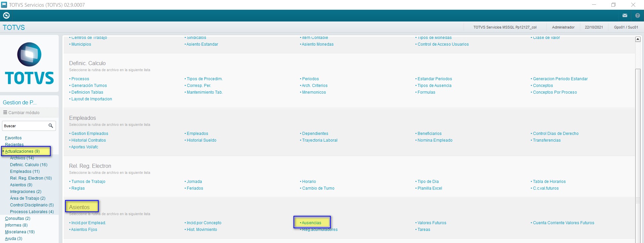Image resolution: width=644 pixels, height=243 pixels.
Task: Expand Ayuda (3) menu
Action: [13, 239]
